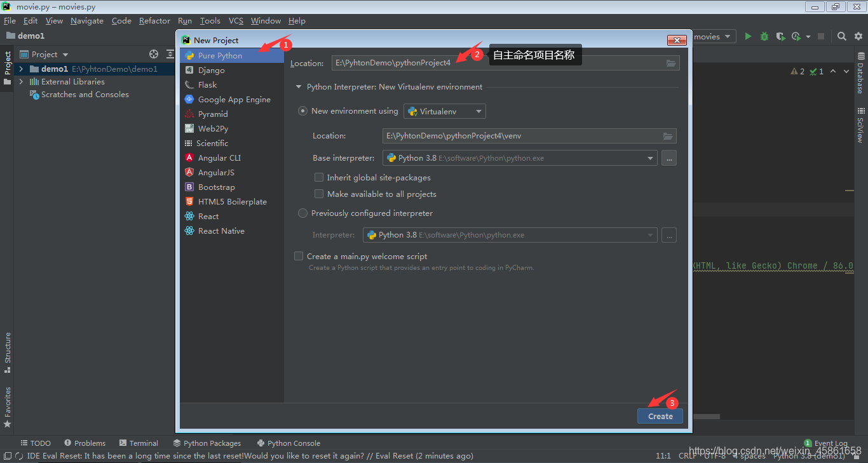The width and height of the screenshot is (868, 463).
Task: Select Pure Python project type
Action: click(x=231, y=56)
